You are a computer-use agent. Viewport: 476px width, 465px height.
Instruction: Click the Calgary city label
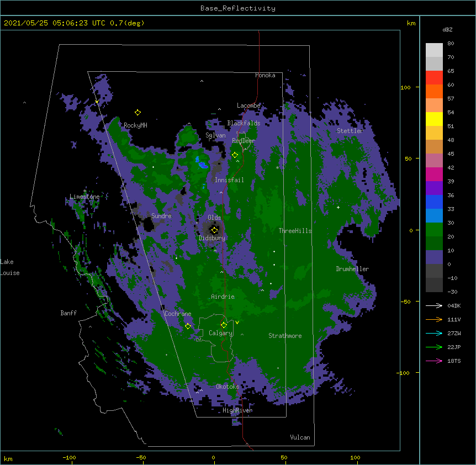point(221,333)
